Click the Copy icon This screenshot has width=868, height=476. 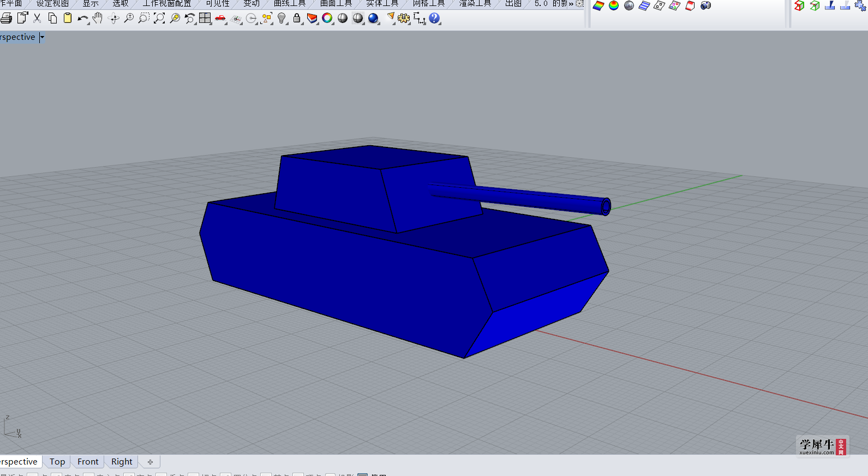(52, 18)
